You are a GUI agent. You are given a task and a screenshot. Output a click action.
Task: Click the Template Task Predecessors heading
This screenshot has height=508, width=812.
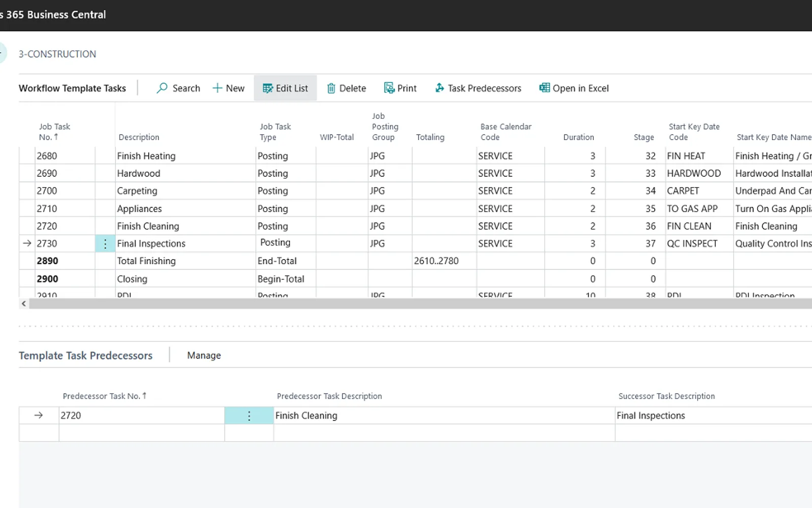click(85, 356)
